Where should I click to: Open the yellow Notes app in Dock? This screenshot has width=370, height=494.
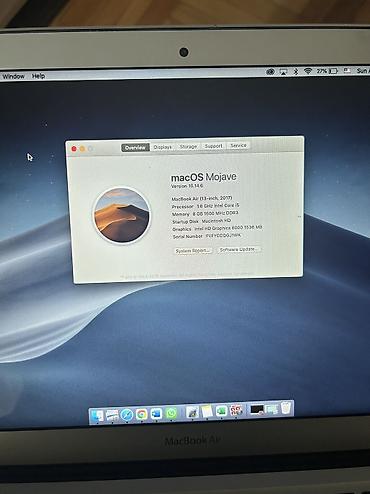207,411
